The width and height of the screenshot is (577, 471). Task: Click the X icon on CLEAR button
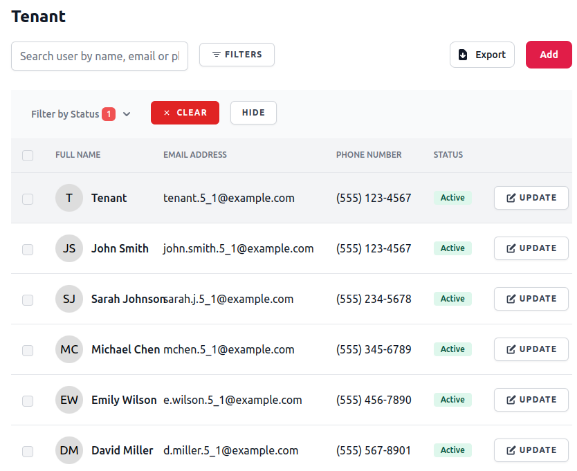167,113
